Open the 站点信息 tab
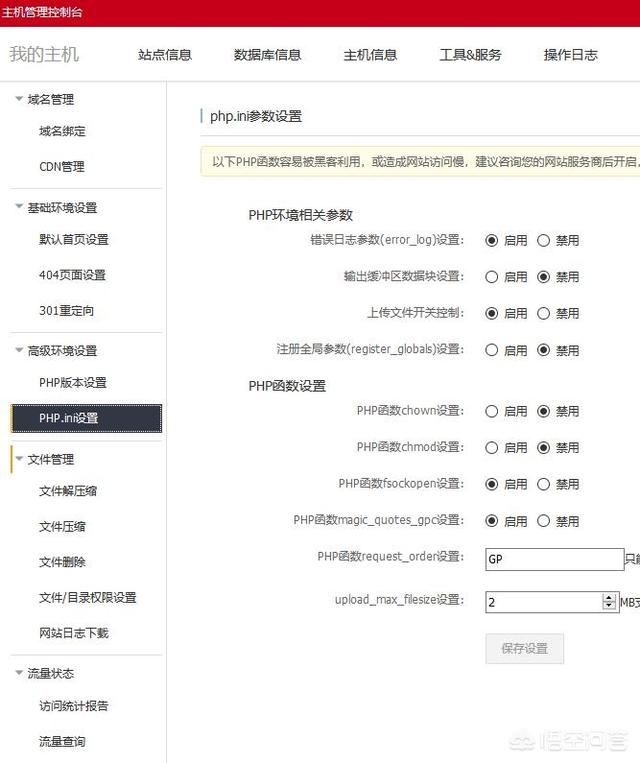 pyautogui.click(x=165, y=55)
